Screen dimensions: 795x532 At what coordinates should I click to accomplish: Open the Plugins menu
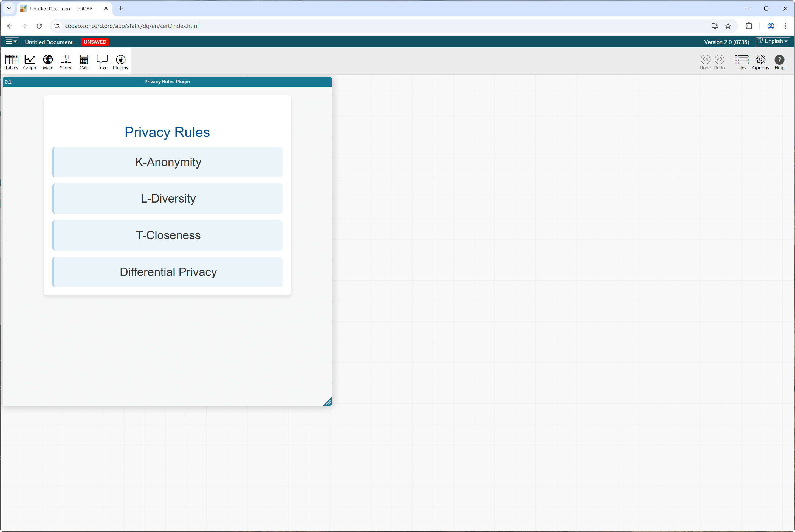pyautogui.click(x=120, y=62)
